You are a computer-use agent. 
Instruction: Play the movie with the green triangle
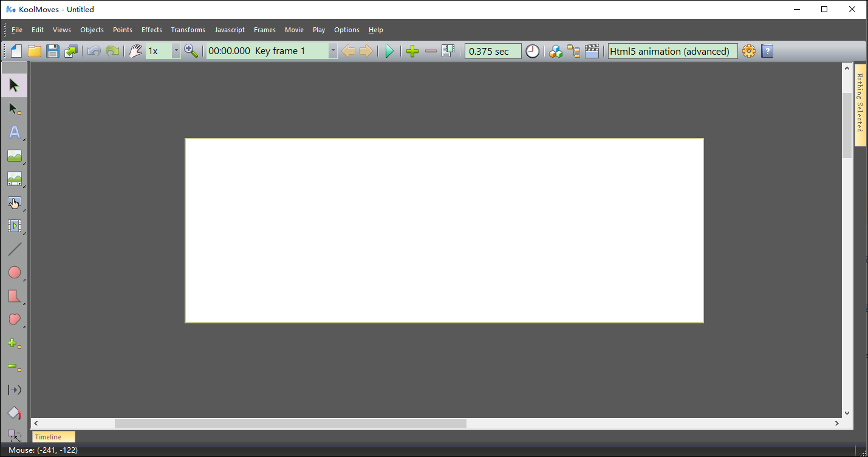tap(389, 51)
